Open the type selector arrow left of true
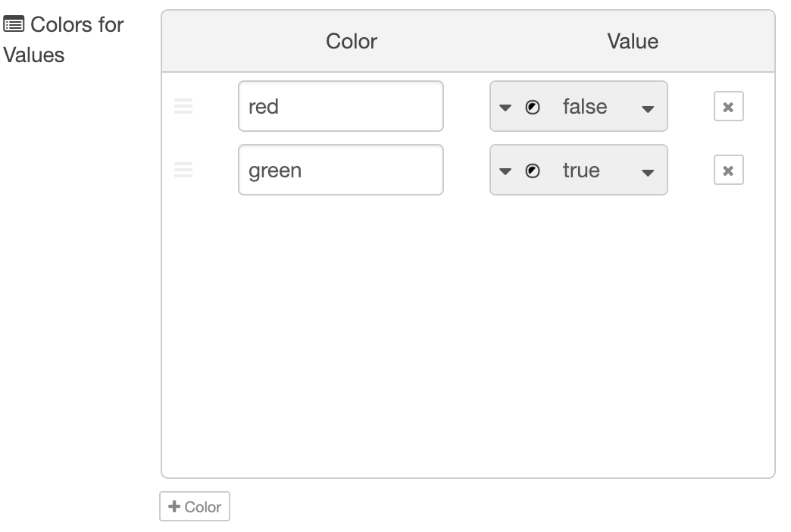The height and width of the screenshot is (532, 791). [x=505, y=171]
